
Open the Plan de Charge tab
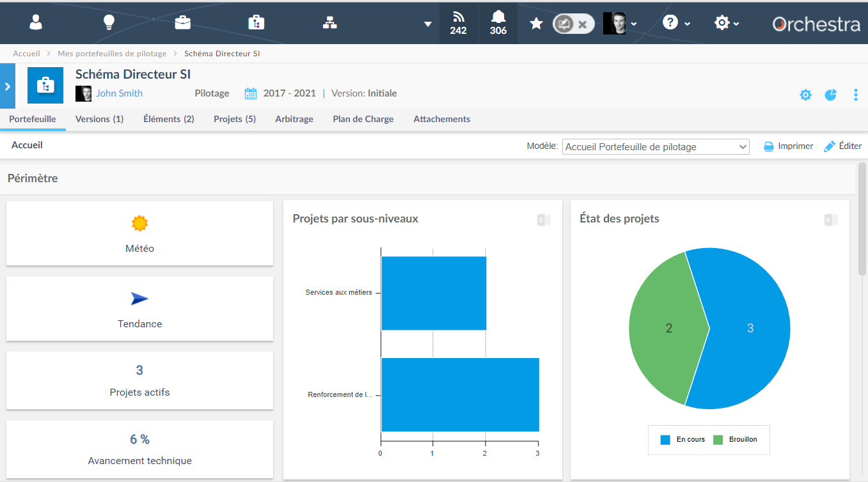363,119
